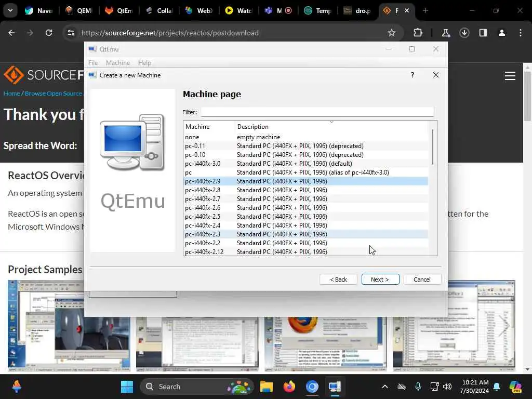
Task: Open Chrome Labs flask icon
Action: click(x=445, y=33)
